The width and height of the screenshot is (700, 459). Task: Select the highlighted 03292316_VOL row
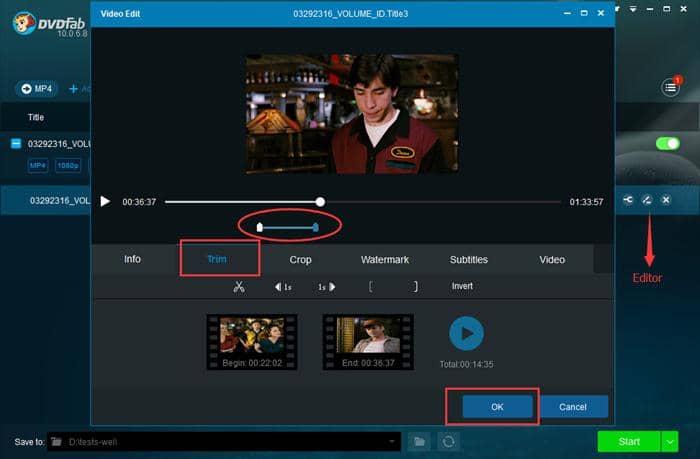click(x=46, y=200)
